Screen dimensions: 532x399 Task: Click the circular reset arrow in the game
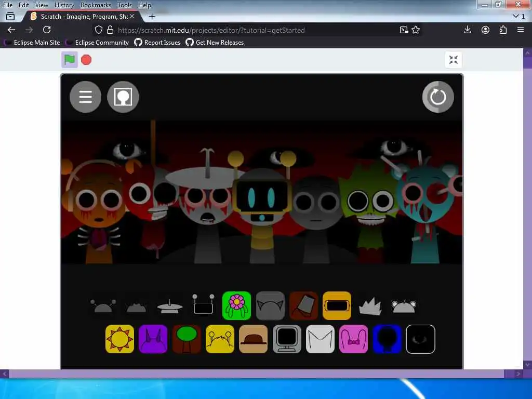click(x=438, y=97)
